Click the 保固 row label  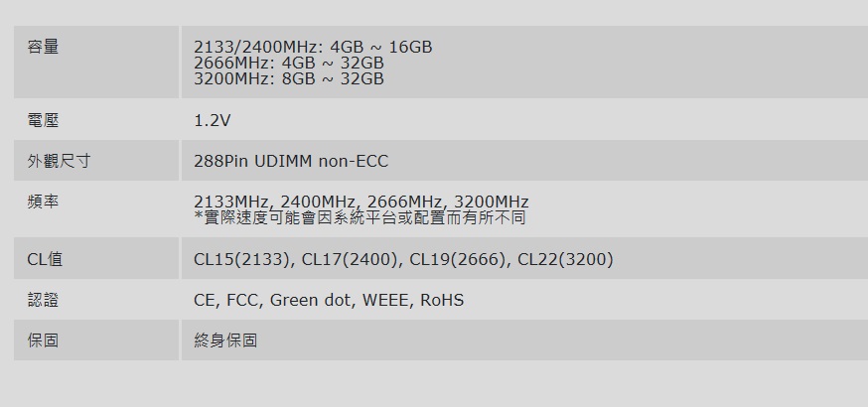point(43,340)
